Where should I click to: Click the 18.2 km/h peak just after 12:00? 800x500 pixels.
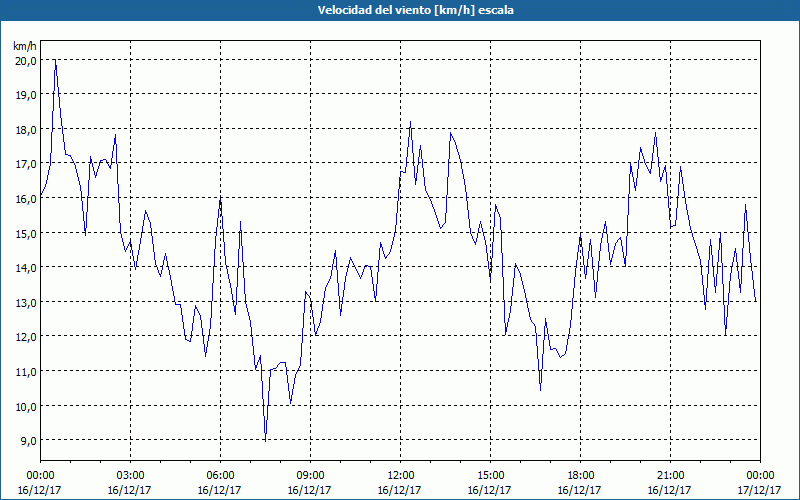411,121
